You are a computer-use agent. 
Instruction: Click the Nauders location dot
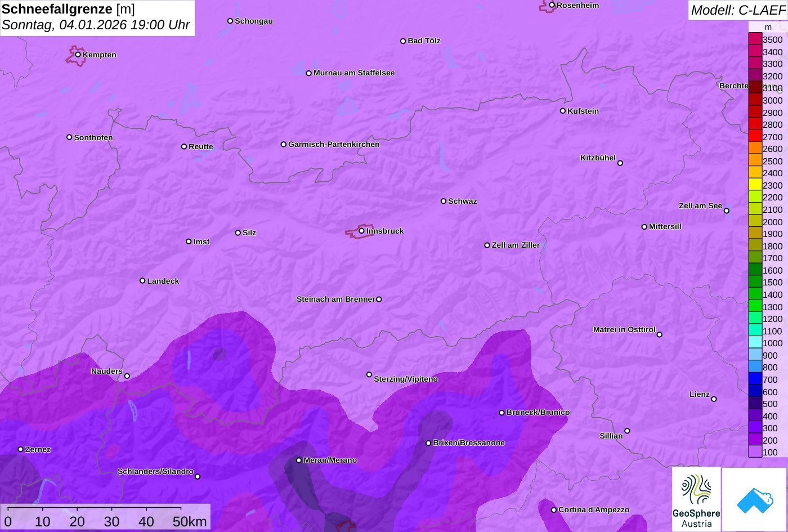[127, 376]
